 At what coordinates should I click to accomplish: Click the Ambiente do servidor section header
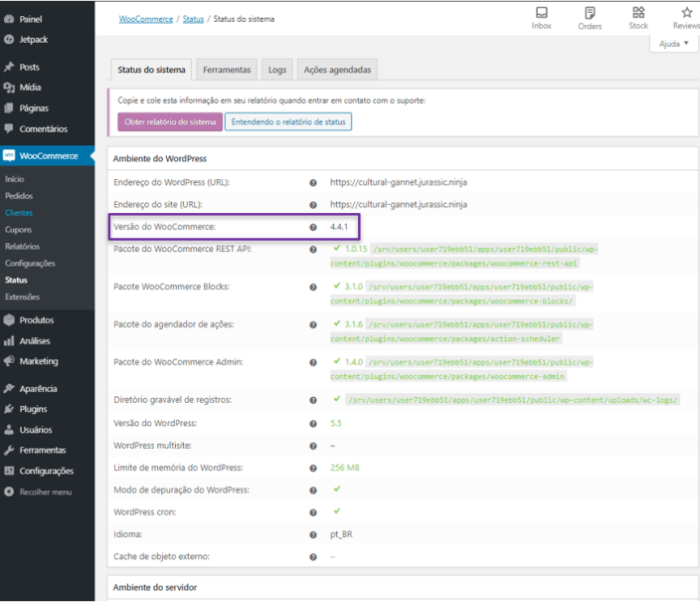click(155, 588)
